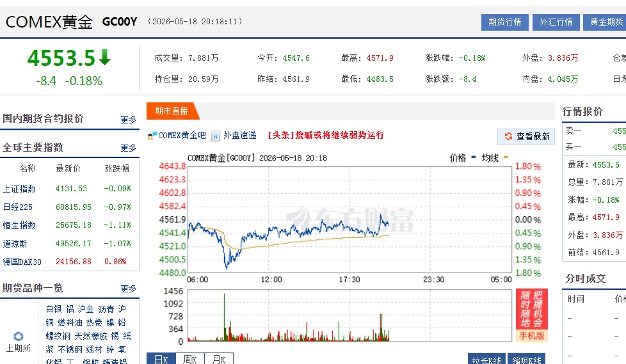This screenshot has width=626, height=364.
Task: Open the 恒生指数 index link
Action: (x=19, y=225)
